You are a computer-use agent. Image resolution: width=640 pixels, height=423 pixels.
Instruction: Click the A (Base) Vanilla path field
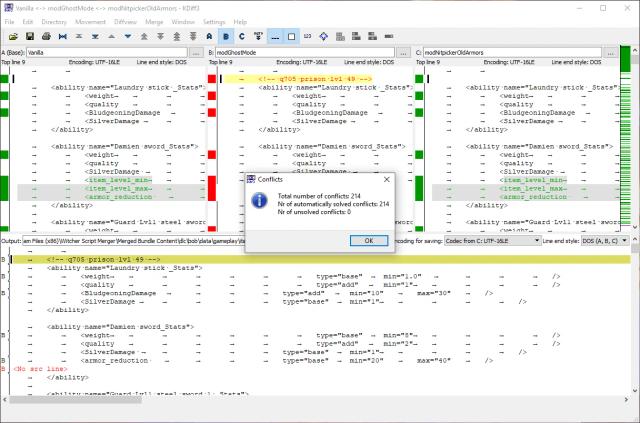107,53
